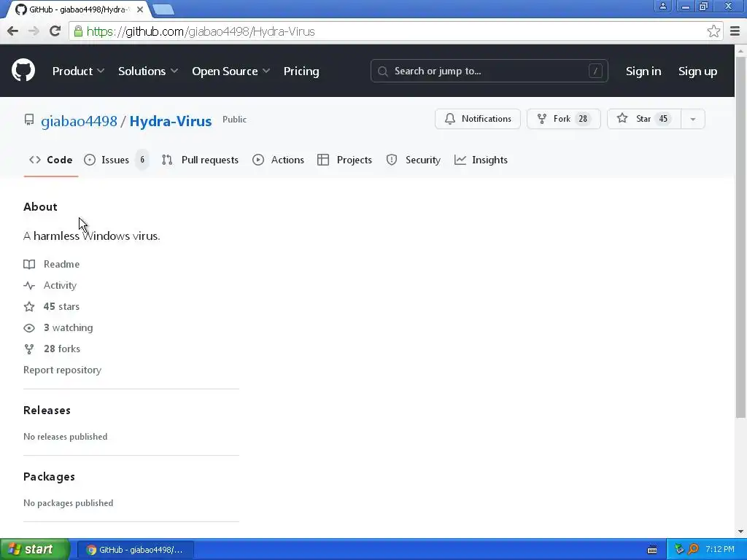747x560 pixels.
Task: Open the Readme link in About
Action: point(52,264)
